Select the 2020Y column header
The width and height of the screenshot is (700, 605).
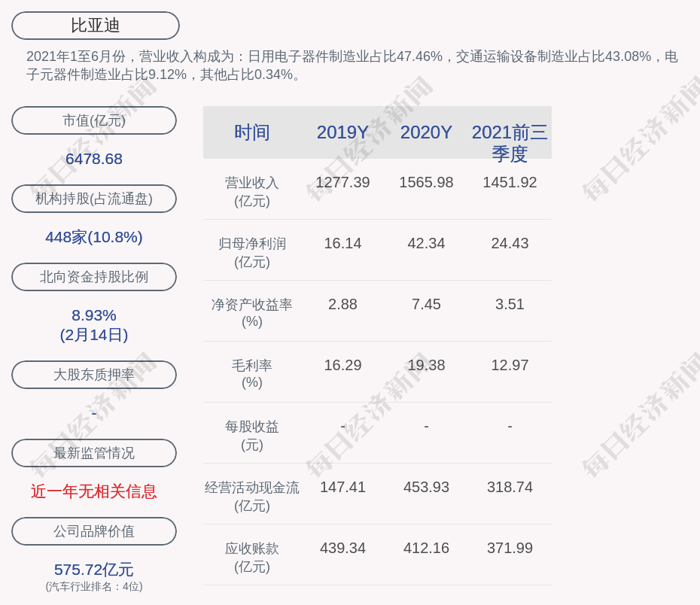coord(426,132)
